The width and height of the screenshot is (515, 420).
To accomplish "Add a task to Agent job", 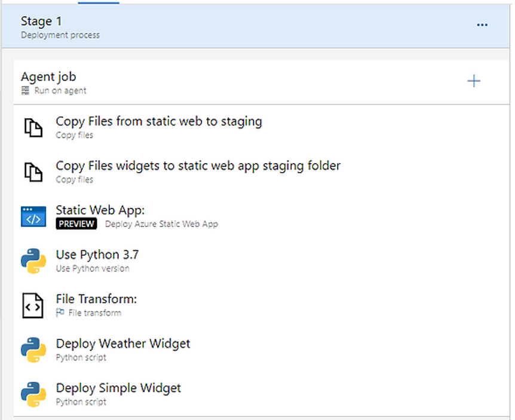I will pos(474,81).
